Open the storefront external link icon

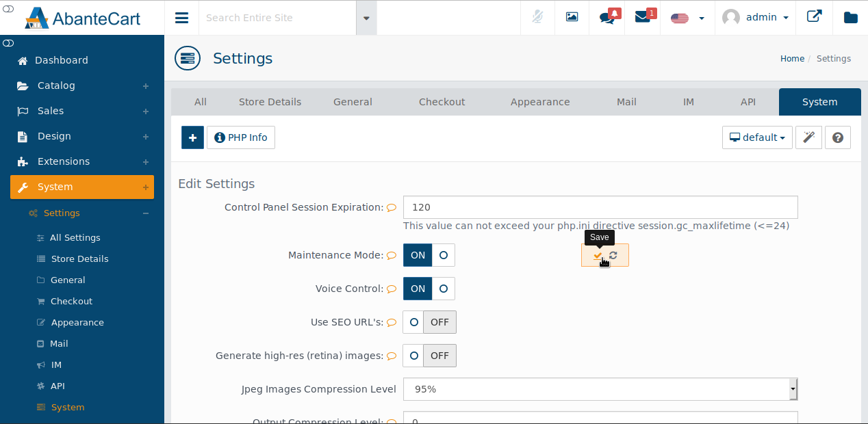tap(814, 18)
